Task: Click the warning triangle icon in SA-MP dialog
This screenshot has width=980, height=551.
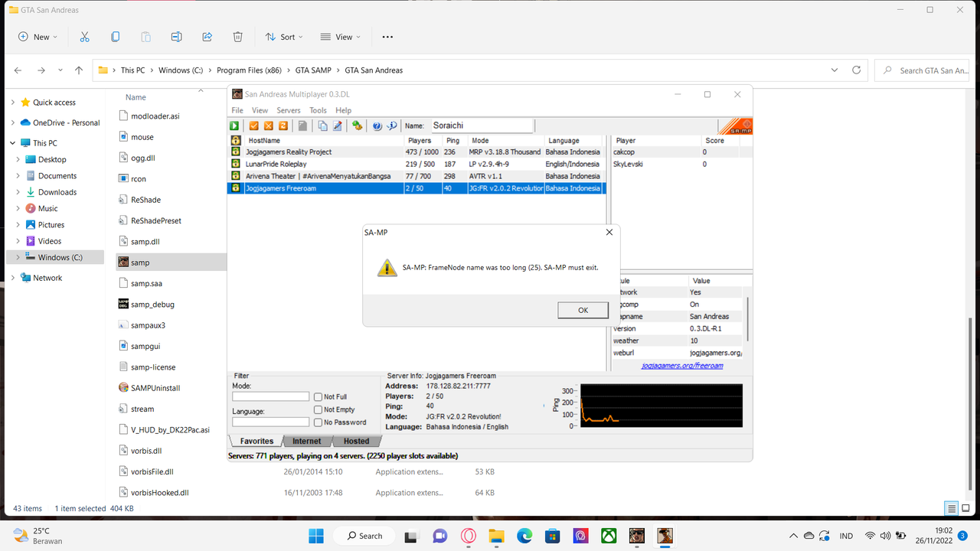Action: tap(387, 268)
